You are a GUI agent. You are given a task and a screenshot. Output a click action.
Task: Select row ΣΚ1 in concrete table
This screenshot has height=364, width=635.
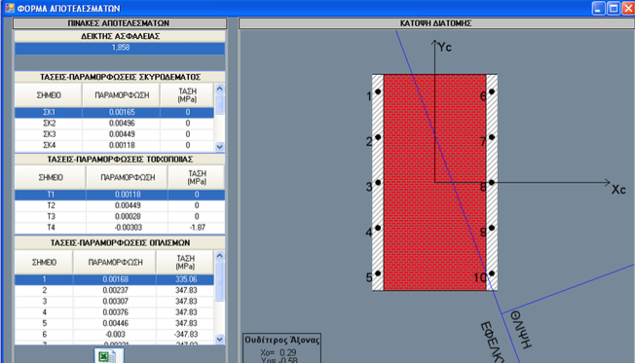[x=114, y=113]
